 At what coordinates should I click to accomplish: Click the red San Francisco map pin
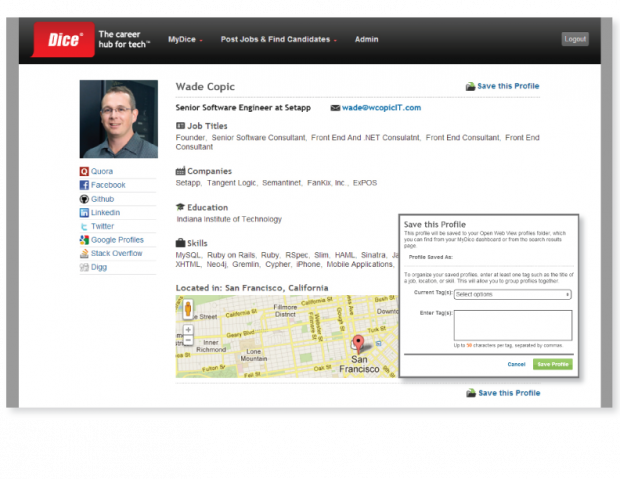pos(358,344)
